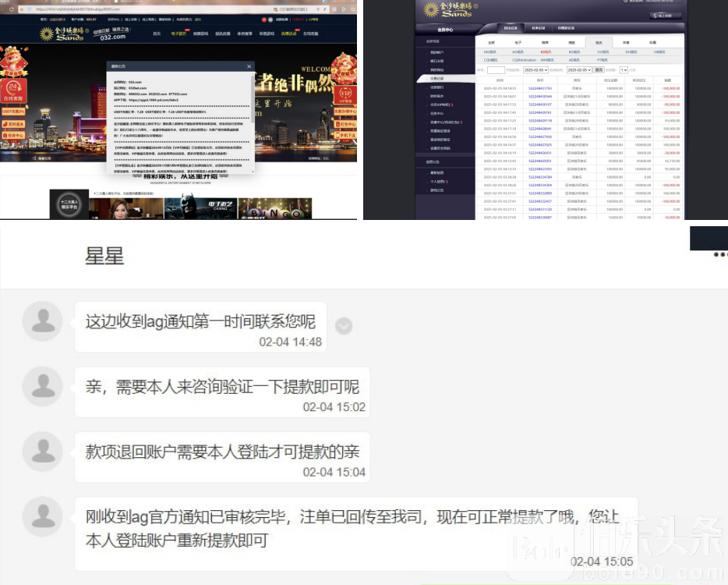Open the start date dropdown

(536, 69)
